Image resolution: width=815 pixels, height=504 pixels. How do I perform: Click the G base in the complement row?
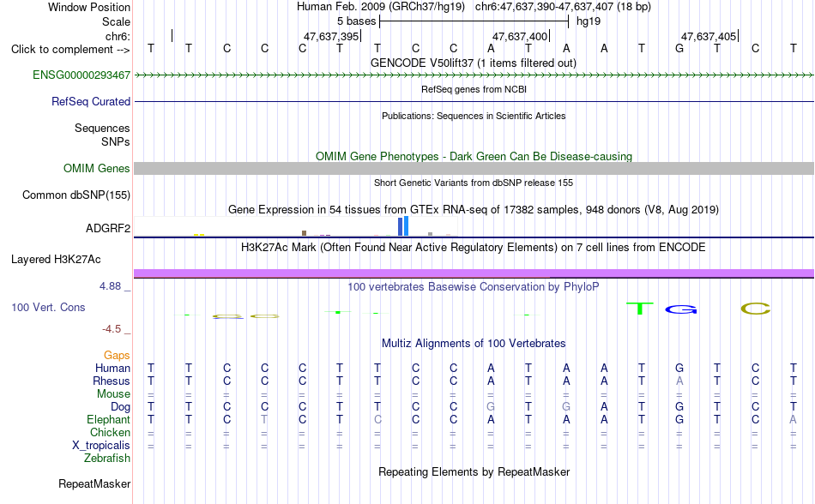click(679, 48)
